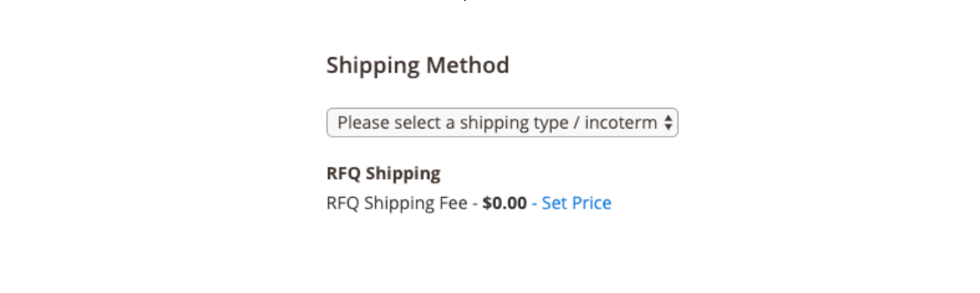
Task: Expand the 'Please select a shipping type' combo box
Action: pos(502,122)
